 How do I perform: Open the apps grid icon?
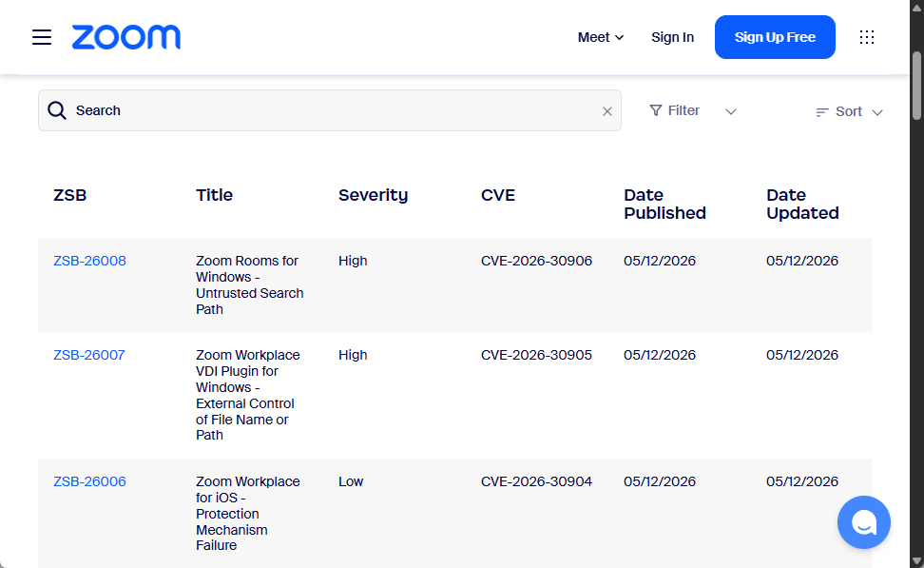[x=866, y=37]
